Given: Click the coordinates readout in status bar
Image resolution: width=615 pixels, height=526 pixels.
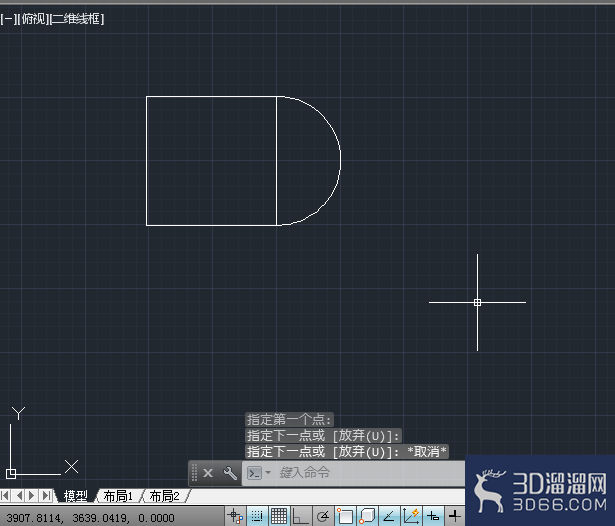Looking at the screenshot, I should [91, 518].
